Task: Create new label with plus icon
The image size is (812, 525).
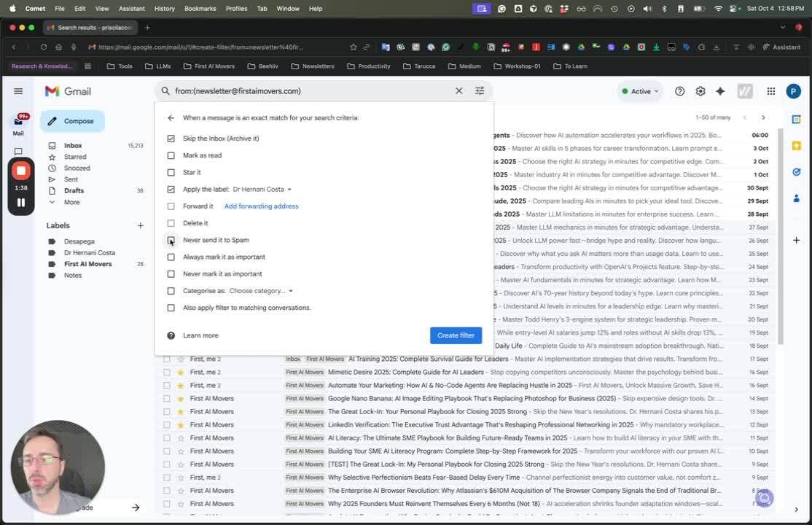Action: tap(140, 225)
